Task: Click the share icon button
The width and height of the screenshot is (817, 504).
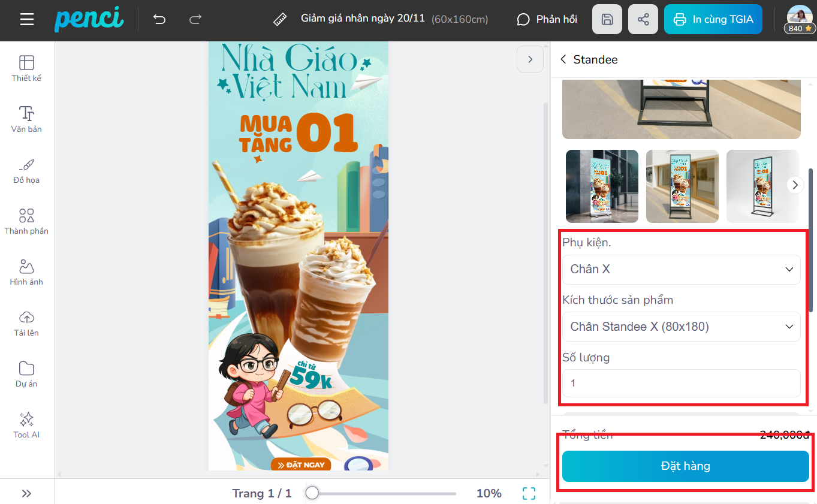Action: coord(643,19)
